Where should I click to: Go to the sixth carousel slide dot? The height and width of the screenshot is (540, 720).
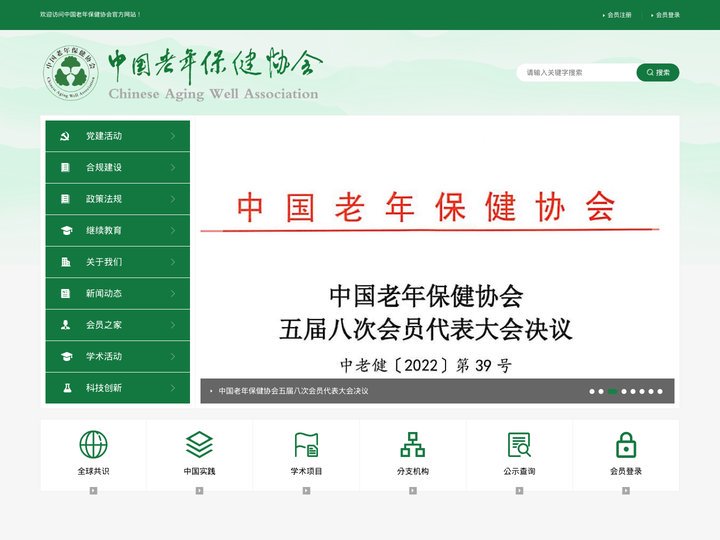642,392
